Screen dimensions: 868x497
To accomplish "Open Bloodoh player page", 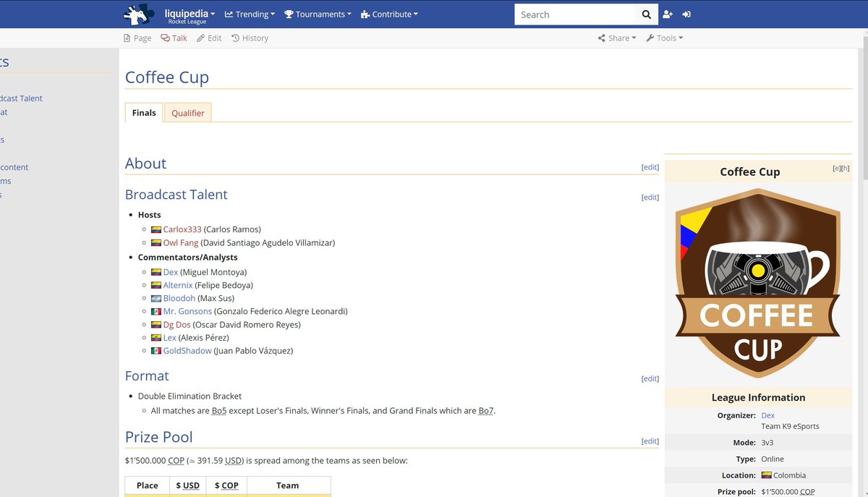I will coord(179,299).
